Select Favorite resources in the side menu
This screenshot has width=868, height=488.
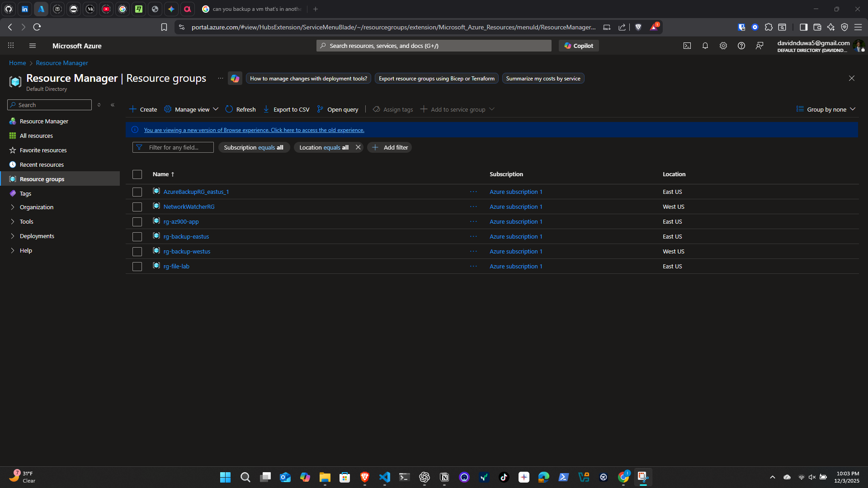pos(43,150)
